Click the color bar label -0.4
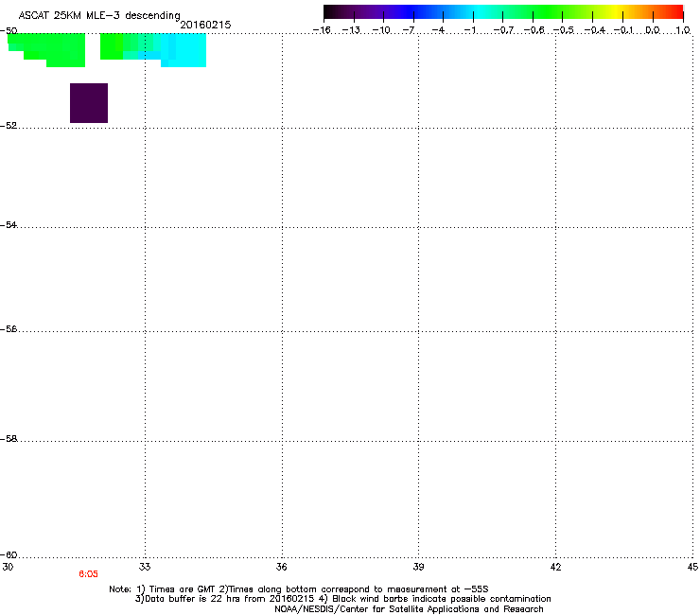The image size is (700, 615). (594, 30)
